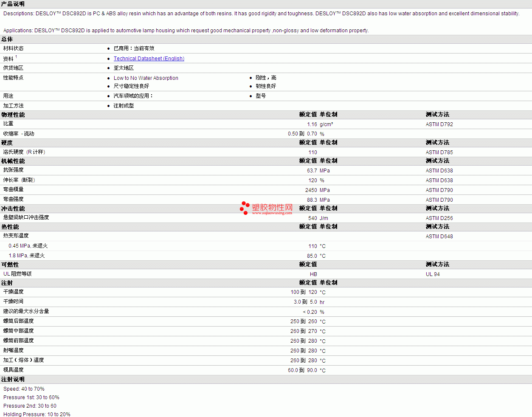Select the 88.3 flexural strength value
This screenshot has height=417, width=532.
(312, 200)
